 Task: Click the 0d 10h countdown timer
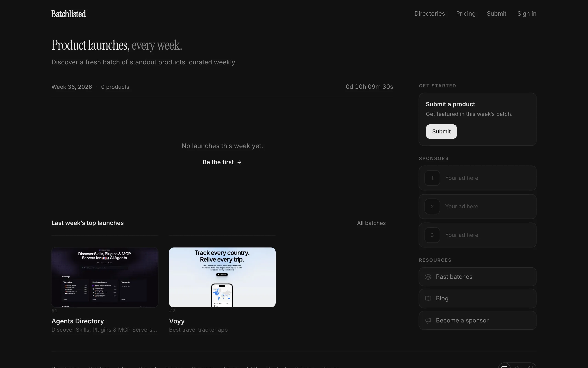pyautogui.click(x=369, y=87)
